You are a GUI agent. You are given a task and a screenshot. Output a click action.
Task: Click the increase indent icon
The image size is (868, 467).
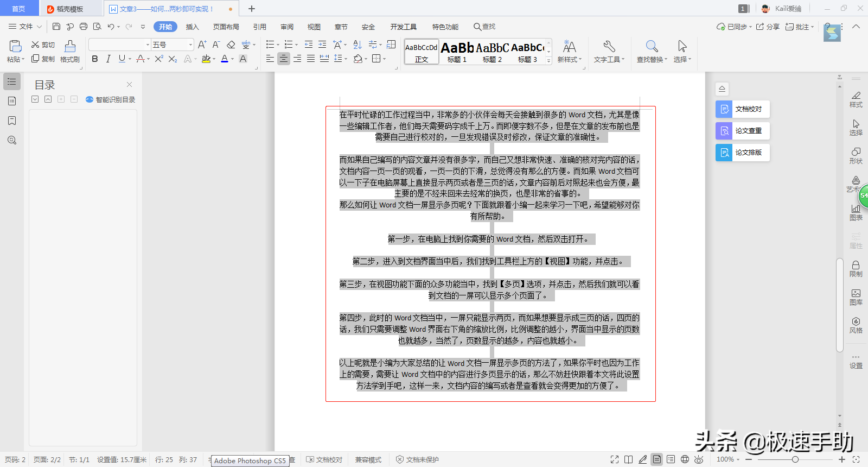click(x=322, y=45)
